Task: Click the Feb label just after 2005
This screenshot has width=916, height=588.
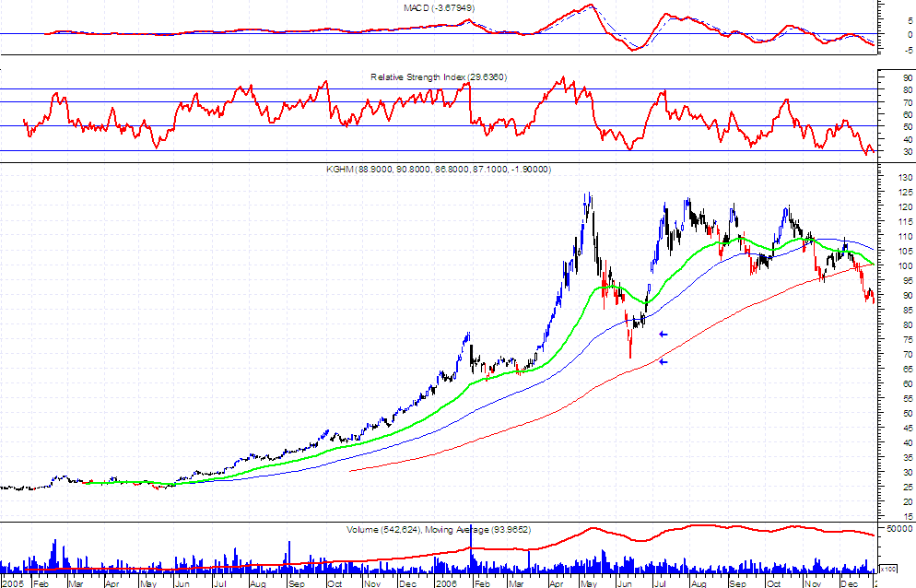Action: tap(41, 583)
